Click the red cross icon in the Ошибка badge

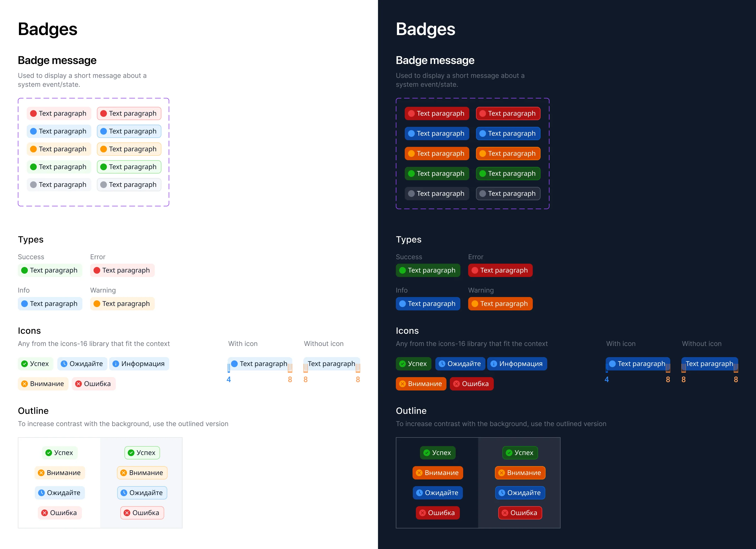[x=79, y=384]
